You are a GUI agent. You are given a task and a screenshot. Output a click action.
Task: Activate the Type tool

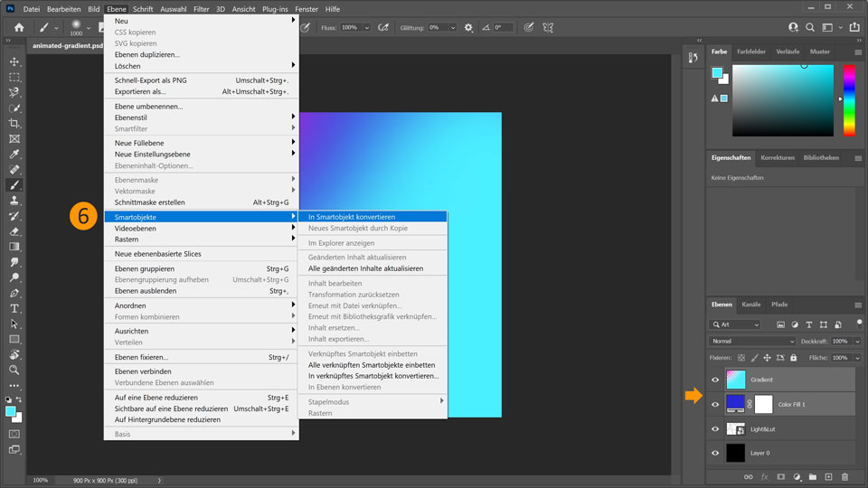pos(14,308)
